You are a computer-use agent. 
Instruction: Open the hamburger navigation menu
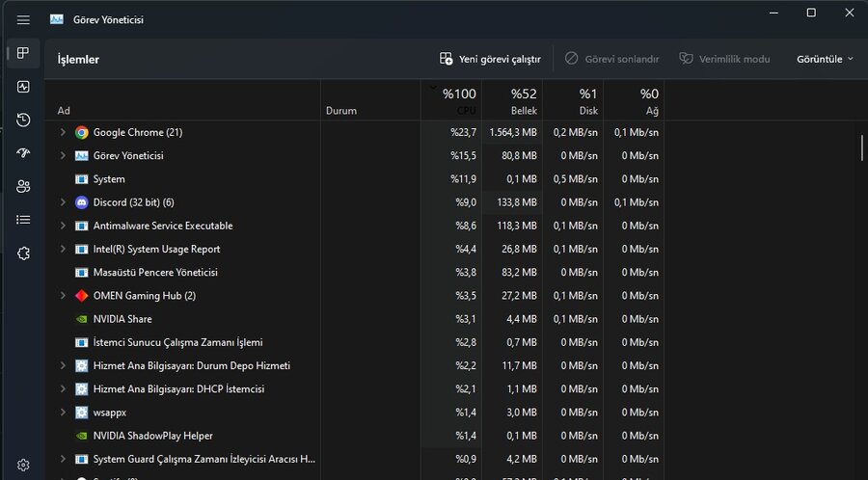click(x=23, y=19)
